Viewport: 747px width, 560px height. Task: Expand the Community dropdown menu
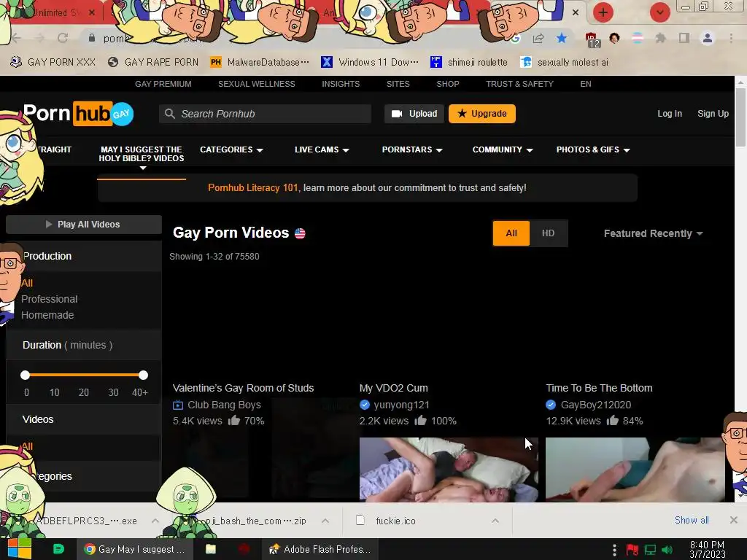pos(503,149)
